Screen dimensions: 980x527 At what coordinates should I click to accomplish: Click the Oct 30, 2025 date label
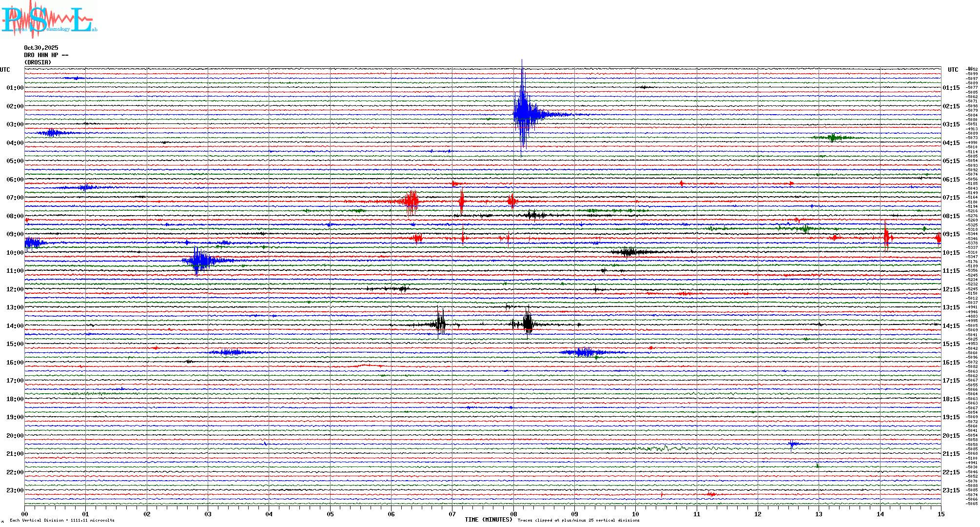pos(41,48)
